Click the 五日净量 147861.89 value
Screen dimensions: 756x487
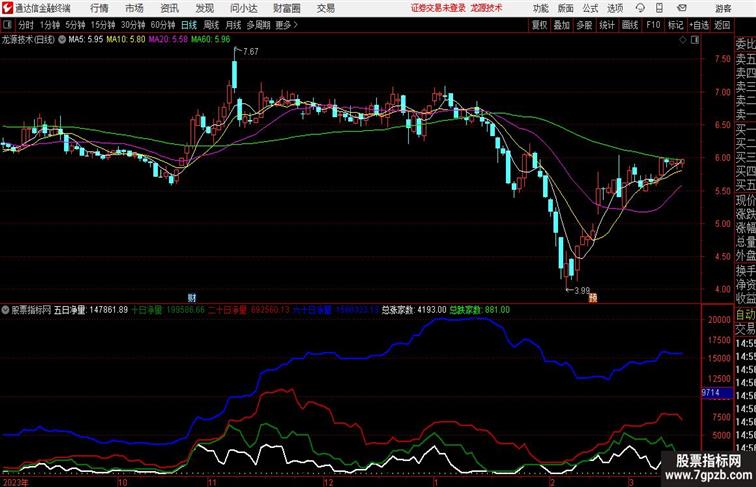click(91, 310)
